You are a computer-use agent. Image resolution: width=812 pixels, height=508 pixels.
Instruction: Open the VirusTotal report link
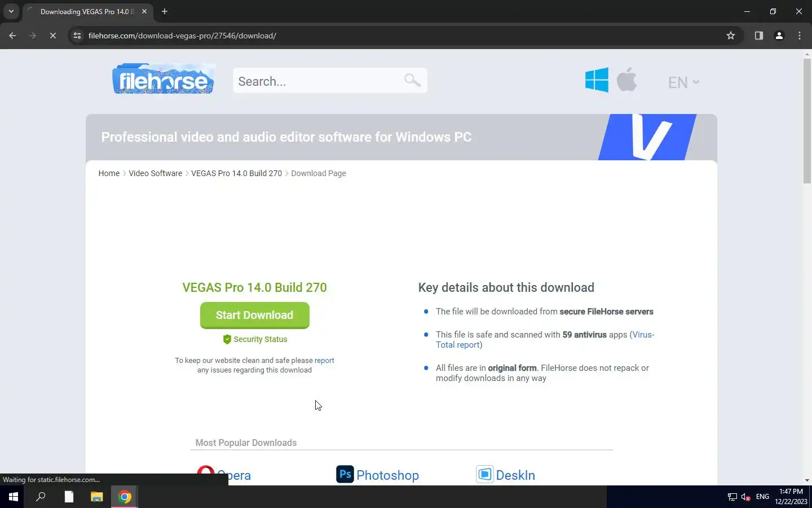[545, 340]
